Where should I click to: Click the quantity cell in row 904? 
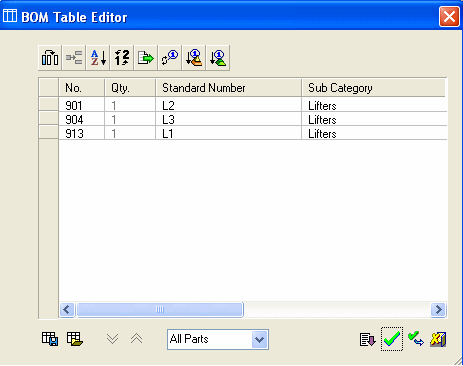[130, 120]
